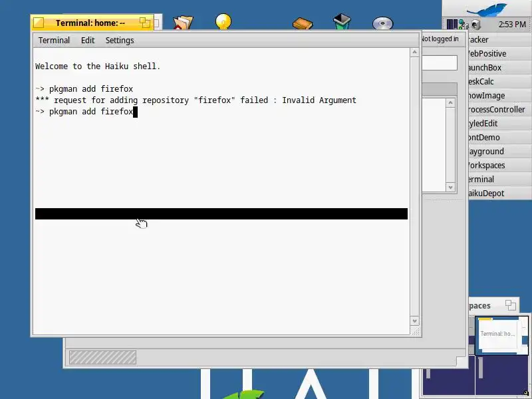
Task: Open the Terminal menu
Action: (x=54, y=41)
